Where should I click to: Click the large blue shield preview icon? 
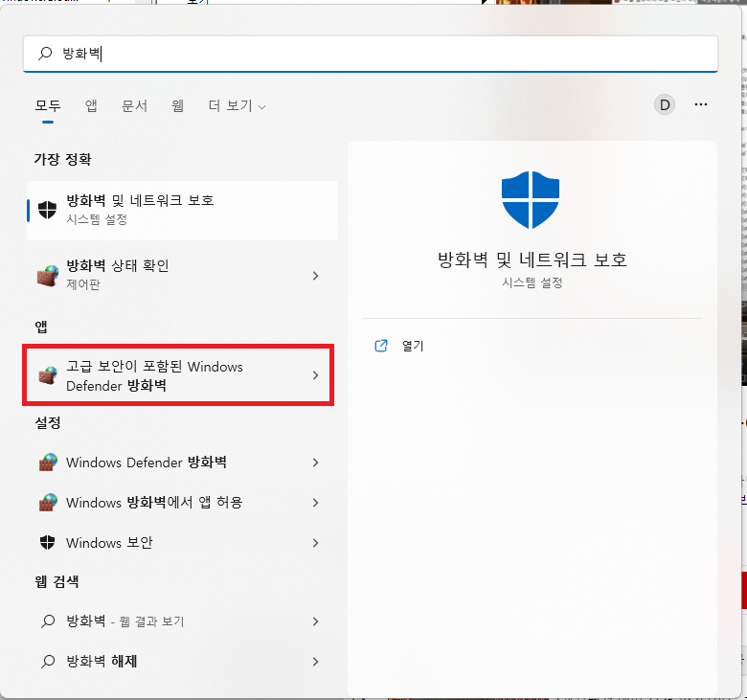point(531,200)
